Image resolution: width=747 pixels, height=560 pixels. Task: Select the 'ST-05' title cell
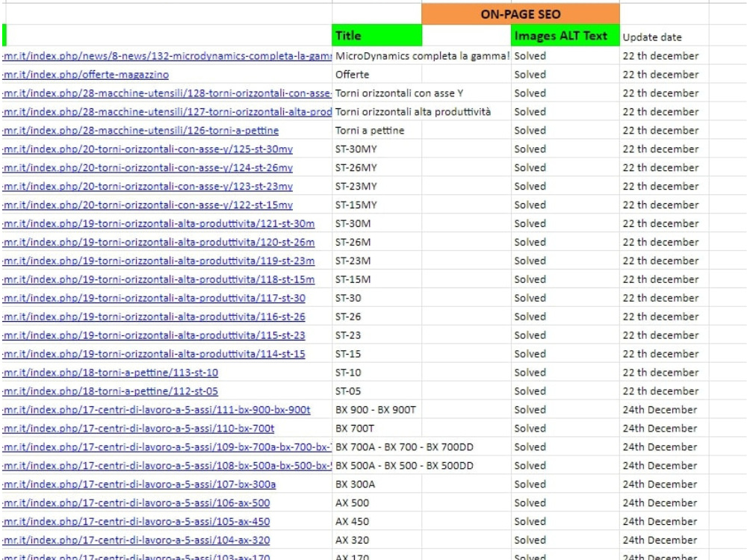point(376,391)
